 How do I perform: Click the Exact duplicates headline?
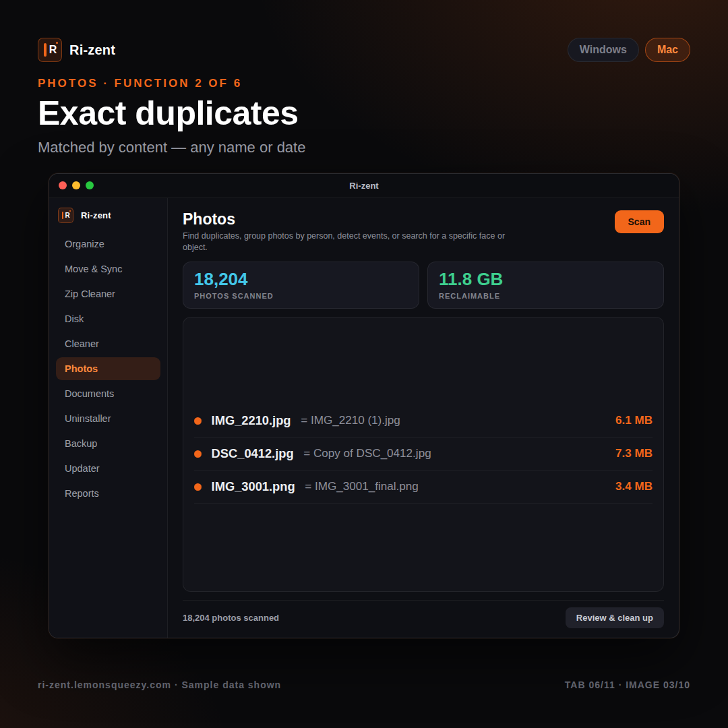pyautogui.click(x=168, y=113)
